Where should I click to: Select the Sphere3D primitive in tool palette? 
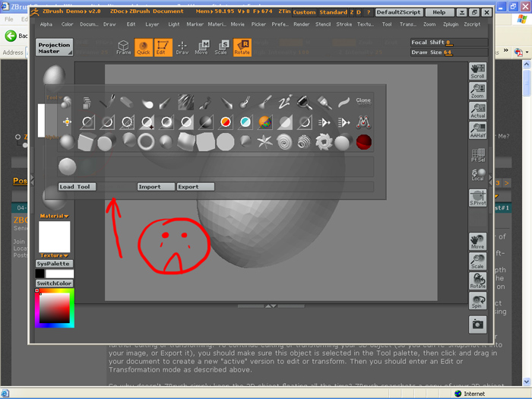pyautogui.click(x=67, y=142)
